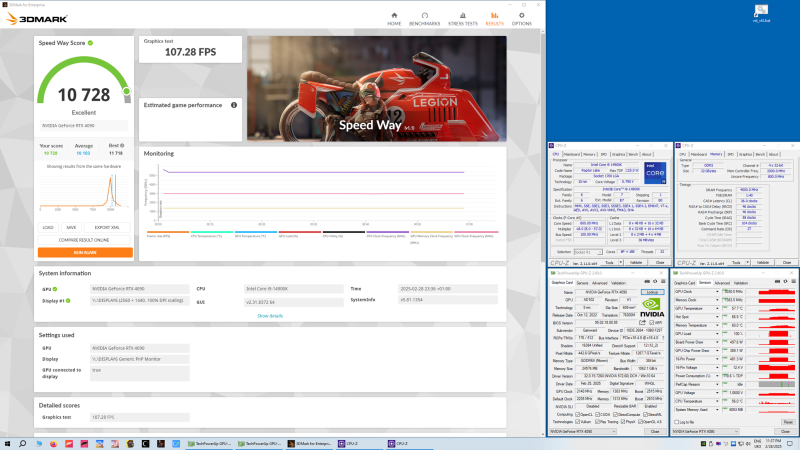Open the Home section in 3DMark
Viewport: 800px width, 450px height.
[x=394, y=19]
